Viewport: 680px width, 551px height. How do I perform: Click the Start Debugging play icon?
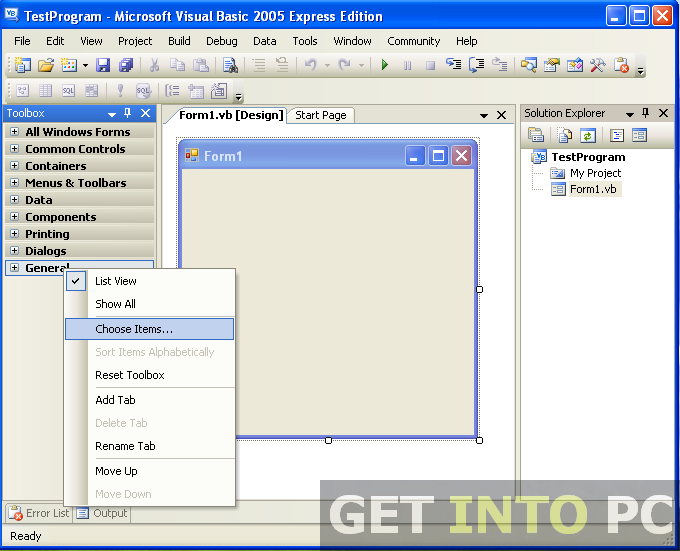coord(385,65)
